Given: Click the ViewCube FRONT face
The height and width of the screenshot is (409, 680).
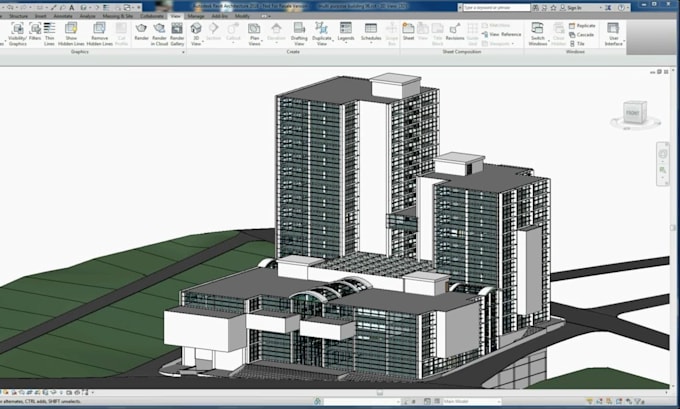Looking at the screenshot, I should 632,114.
